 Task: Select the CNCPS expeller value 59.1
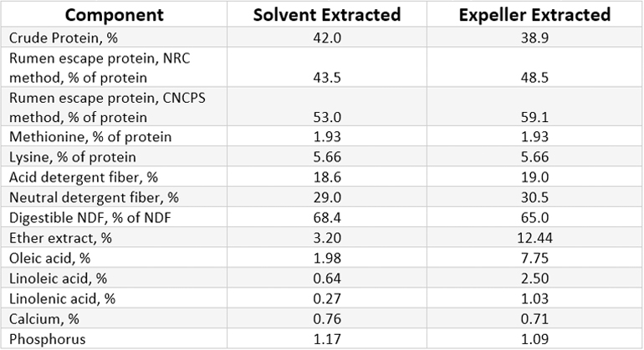point(538,118)
